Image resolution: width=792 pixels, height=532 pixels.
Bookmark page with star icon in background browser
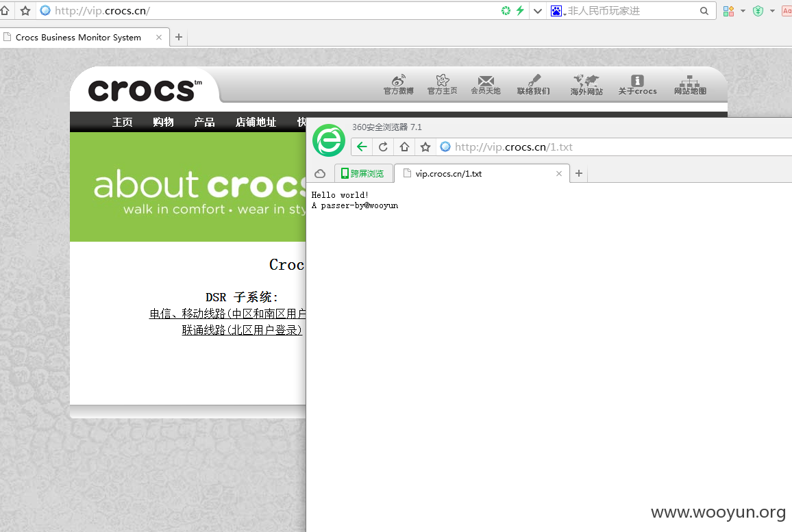(x=25, y=10)
